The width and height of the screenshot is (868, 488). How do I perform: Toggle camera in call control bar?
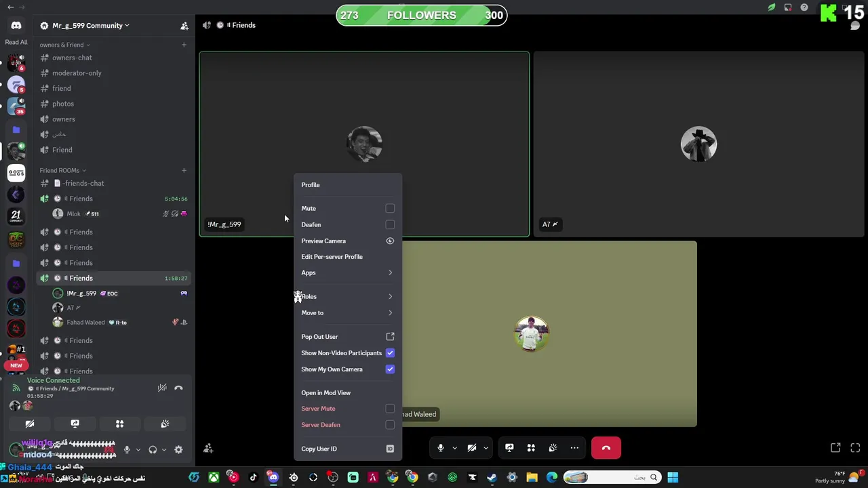[472, 448]
